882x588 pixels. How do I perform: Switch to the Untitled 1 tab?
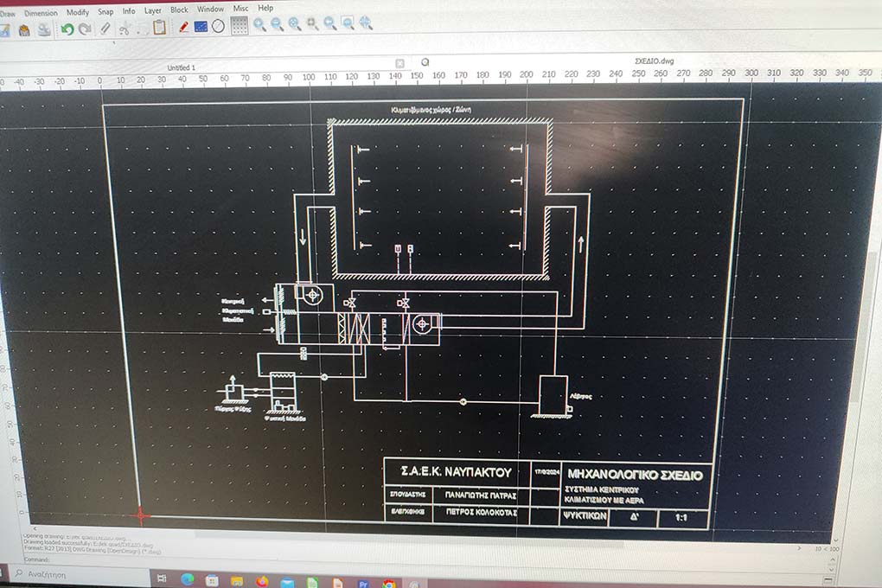click(x=181, y=67)
